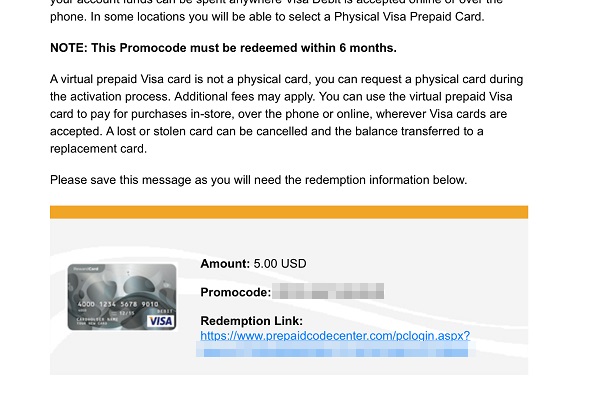
Task: Click the 'Additional fees may apply' sentence
Action: [x=245, y=96]
